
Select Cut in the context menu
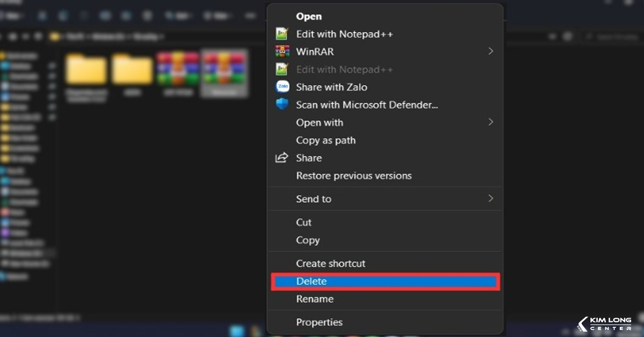click(x=304, y=222)
